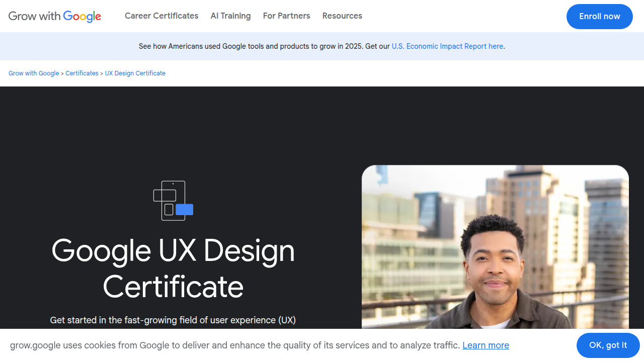This screenshot has height=362, width=644.
Task: Open the Resources menu
Action: [342, 16]
